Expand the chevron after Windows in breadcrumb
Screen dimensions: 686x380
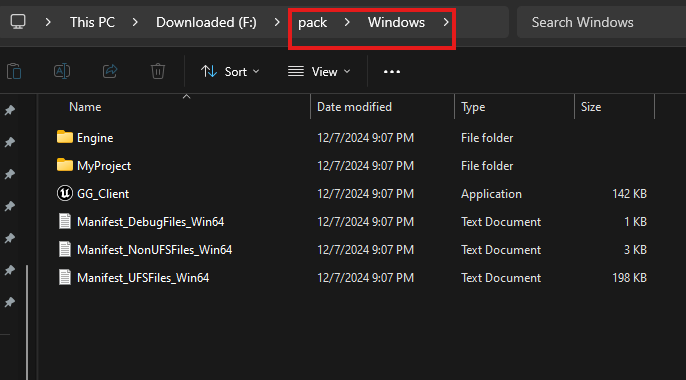pyautogui.click(x=445, y=22)
